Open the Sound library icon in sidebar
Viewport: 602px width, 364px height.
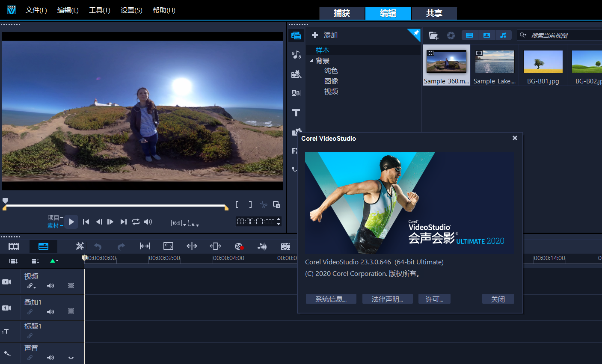pos(296,55)
